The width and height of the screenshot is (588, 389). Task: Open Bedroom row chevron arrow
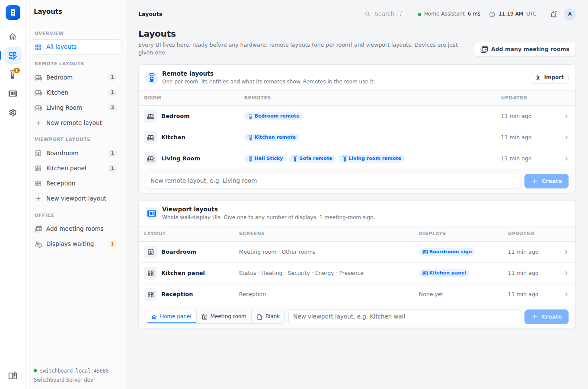click(x=566, y=116)
